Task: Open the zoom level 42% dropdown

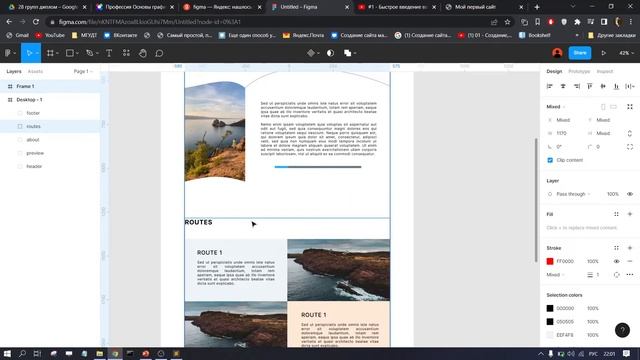Action: 627,53
